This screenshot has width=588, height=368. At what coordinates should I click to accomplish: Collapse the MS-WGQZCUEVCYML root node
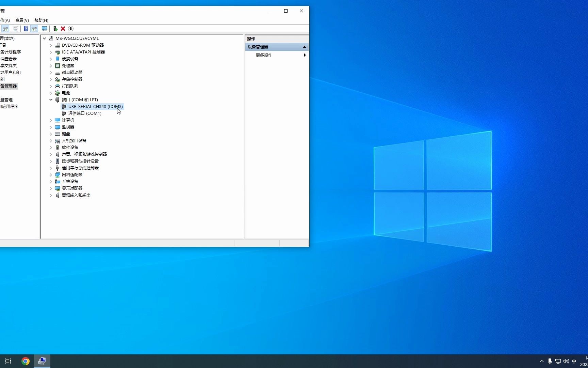coord(44,38)
